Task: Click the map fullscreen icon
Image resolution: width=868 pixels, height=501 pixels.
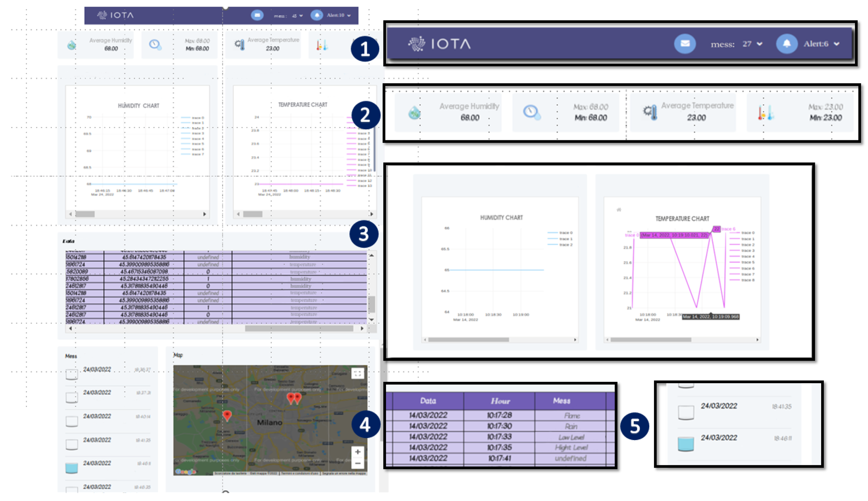Action: (x=357, y=373)
